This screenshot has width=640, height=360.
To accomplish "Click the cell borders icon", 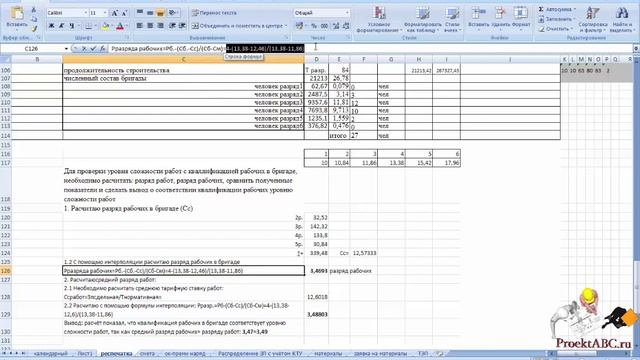I will (x=88, y=26).
